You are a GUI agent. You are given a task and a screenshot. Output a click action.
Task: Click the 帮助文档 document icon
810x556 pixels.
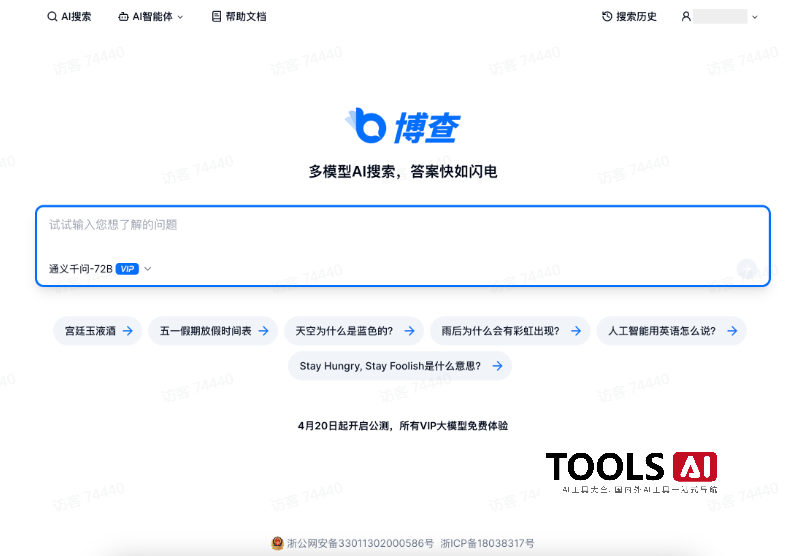tap(217, 17)
